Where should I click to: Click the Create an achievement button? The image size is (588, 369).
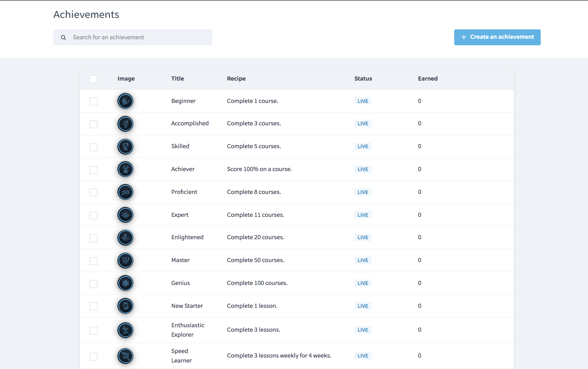coord(497,37)
